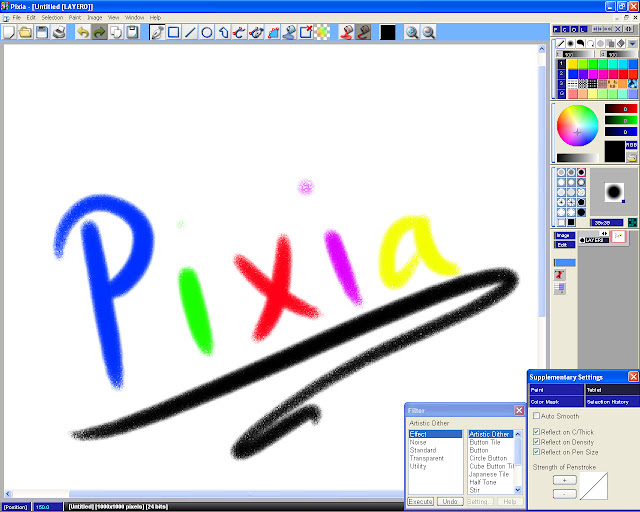Decrease penstroke strength with minus button
Image resolution: width=640 pixels, height=512 pixels.
(x=564, y=494)
